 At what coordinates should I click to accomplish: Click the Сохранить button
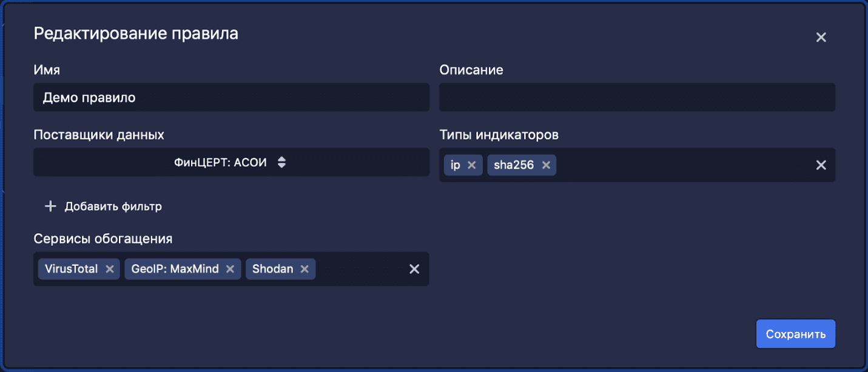click(795, 334)
